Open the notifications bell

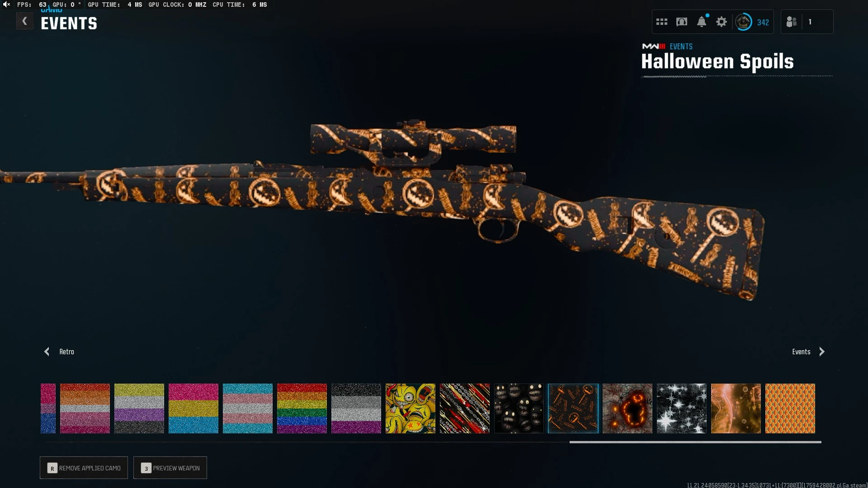pos(702,22)
